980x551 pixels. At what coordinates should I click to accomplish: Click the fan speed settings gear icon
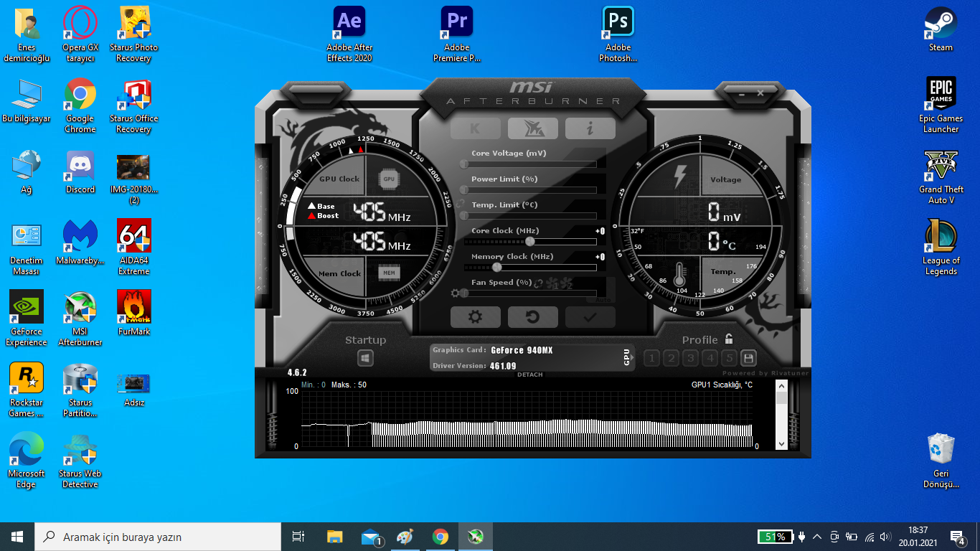[455, 293]
